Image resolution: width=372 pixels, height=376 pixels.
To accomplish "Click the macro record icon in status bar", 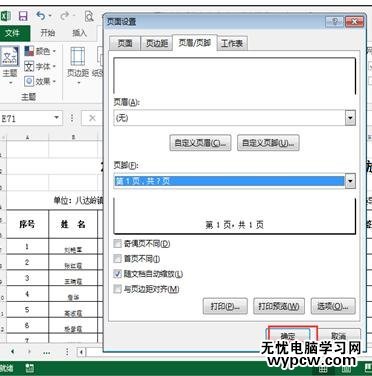I will (x=30, y=368).
